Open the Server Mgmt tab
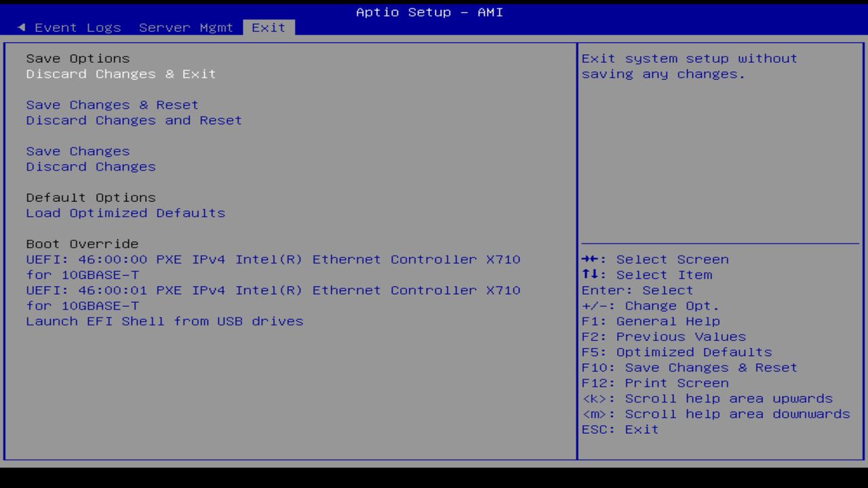 (x=186, y=27)
